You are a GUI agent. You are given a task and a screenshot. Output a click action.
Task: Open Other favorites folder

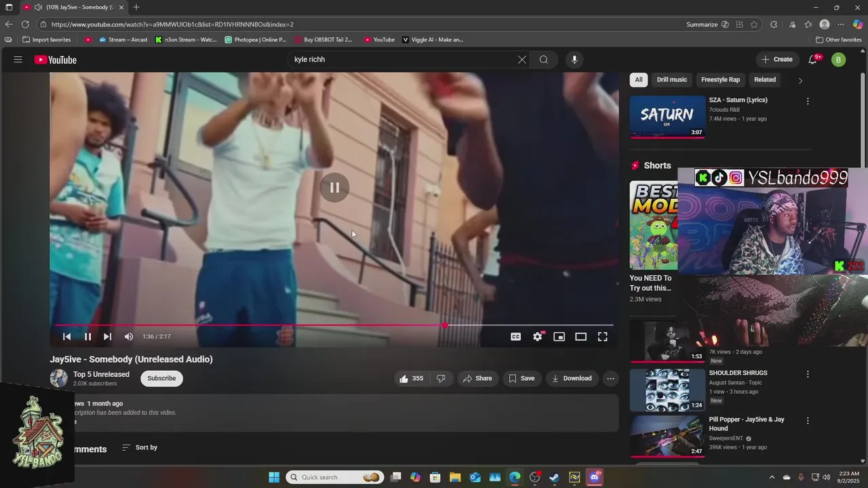839,40
